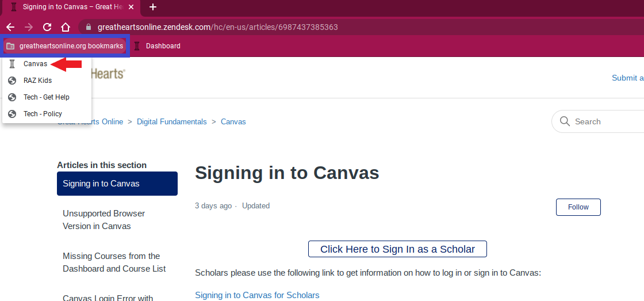Choose Tech - Get Help bookmark

coord(46,97)
